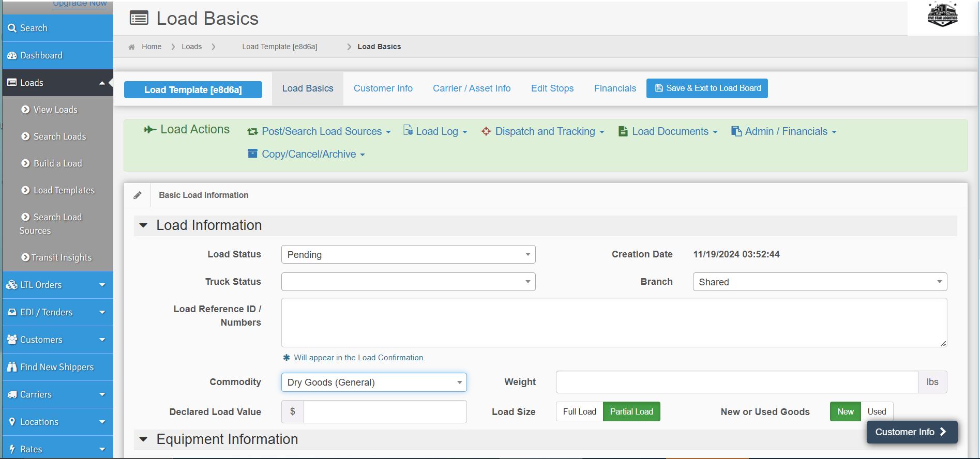Click the Search Load Sources arrow icon
This screenshot has width=980, height=459.
(x=25, y=217)
